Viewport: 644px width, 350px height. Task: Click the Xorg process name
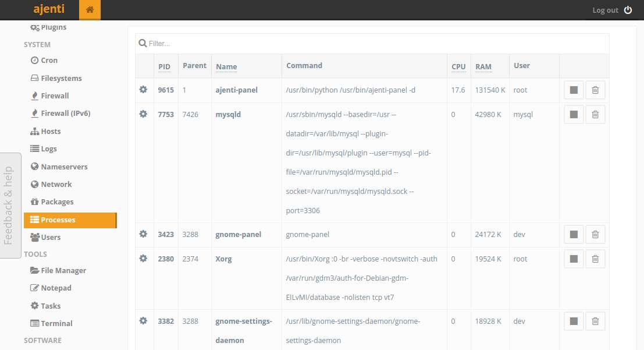(x=223, y=259)
